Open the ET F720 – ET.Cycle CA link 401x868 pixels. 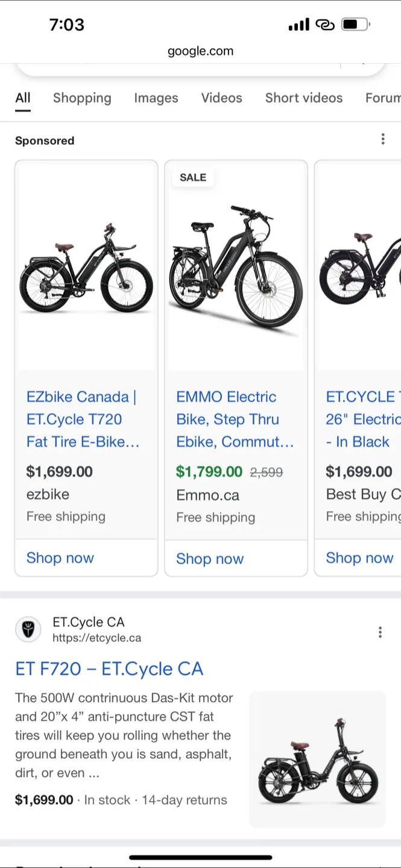(x=109, y=668)
